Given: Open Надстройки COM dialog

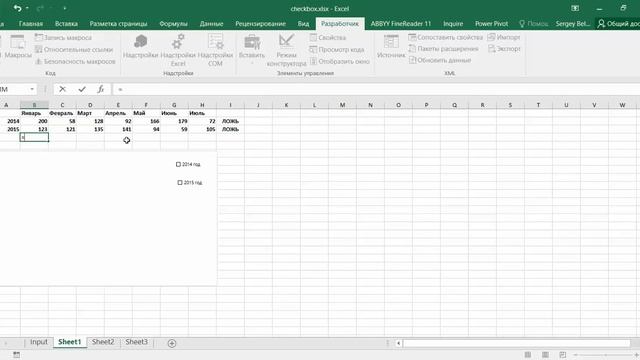Looking at the screenshot, I should [215, 50].
